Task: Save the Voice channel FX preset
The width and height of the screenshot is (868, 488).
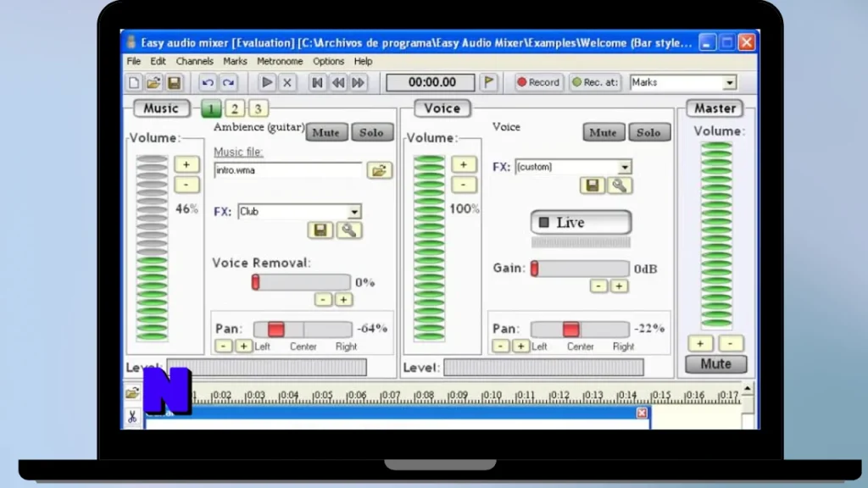Action: click(593, 186)
